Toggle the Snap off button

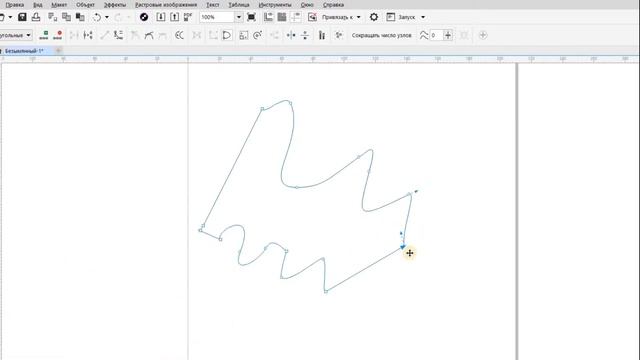[x=312, y=17]
